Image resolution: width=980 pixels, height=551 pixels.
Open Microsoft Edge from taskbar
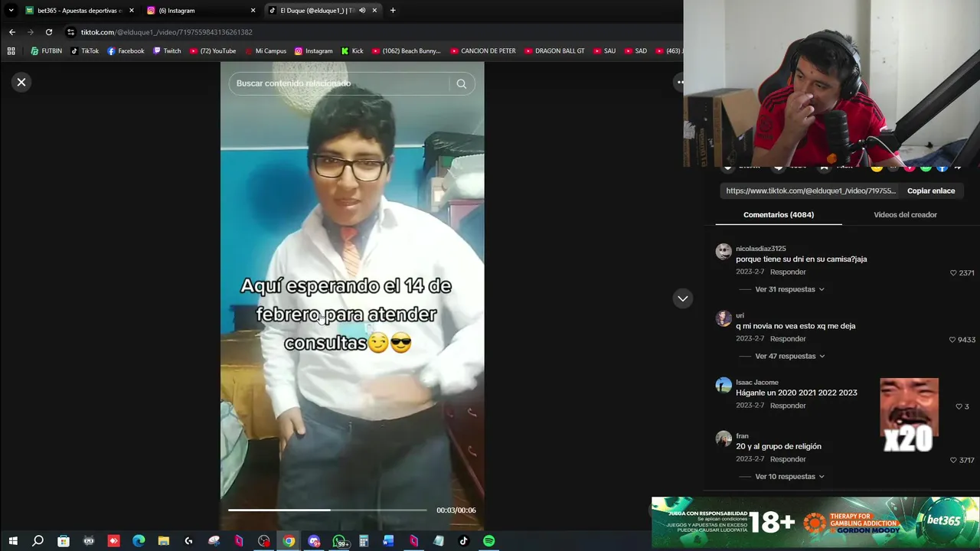click(x=139, y=541)
